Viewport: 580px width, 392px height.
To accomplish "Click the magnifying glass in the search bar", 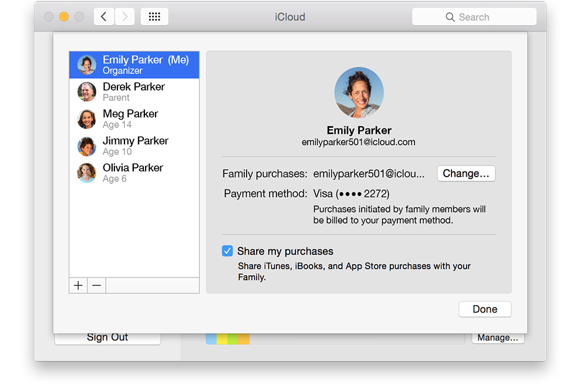I will 450,16.
